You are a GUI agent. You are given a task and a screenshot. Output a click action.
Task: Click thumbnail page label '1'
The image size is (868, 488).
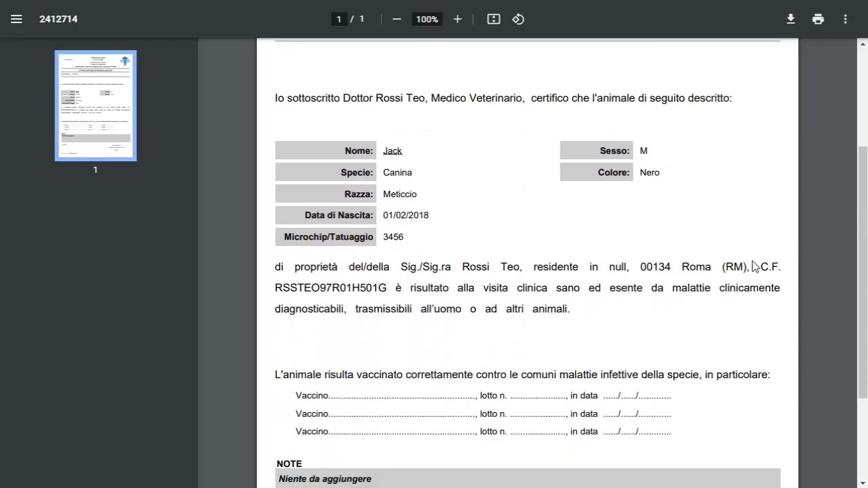tap(96, 169)
